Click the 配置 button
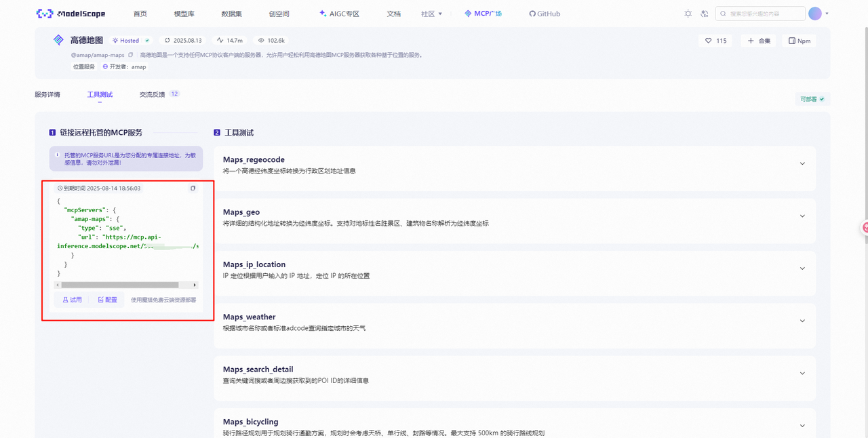This screenshot has height=438, width=868. tap(107, 300)
